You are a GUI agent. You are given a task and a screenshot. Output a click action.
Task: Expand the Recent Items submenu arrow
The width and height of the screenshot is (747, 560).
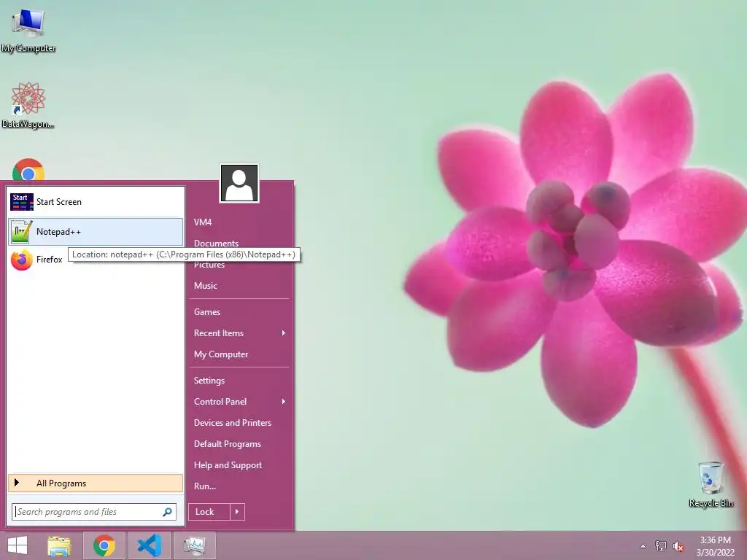click(x=284, y=332)
